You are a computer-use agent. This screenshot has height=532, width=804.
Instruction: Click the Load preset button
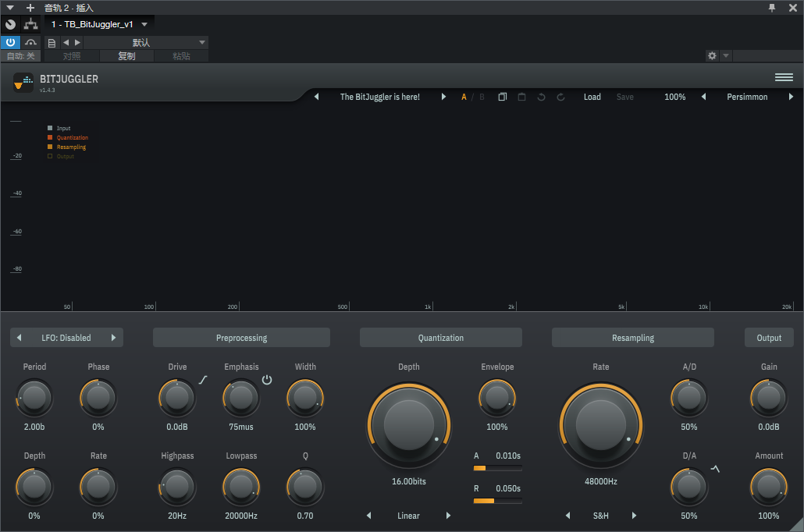coord(592,97)
